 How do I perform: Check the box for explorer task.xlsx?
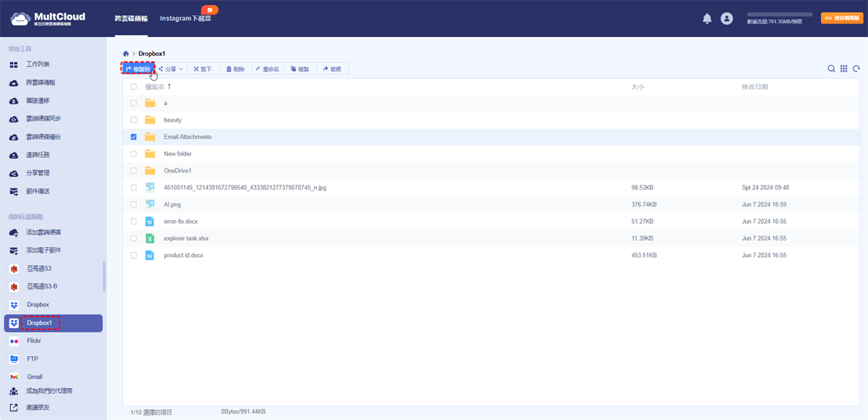(x=134, y=238)
